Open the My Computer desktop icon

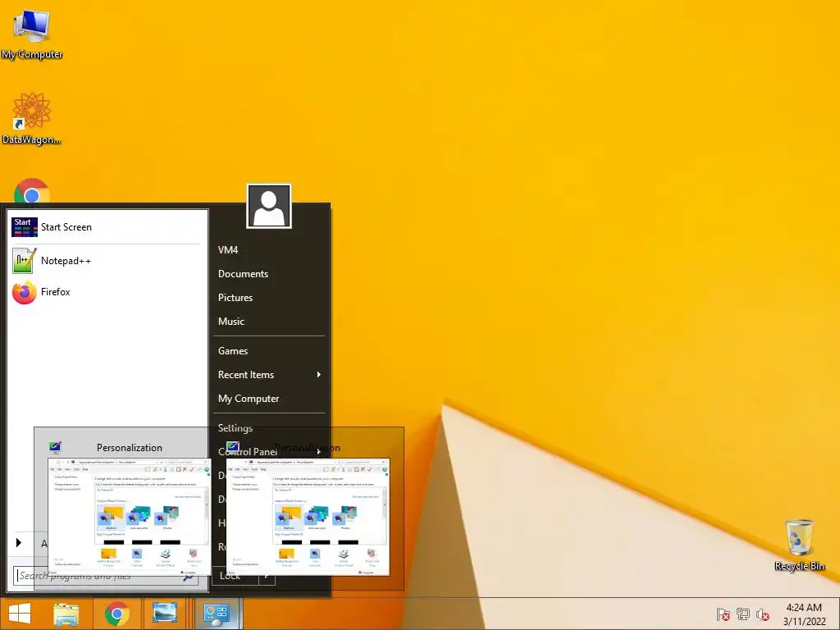coord(32,34)
